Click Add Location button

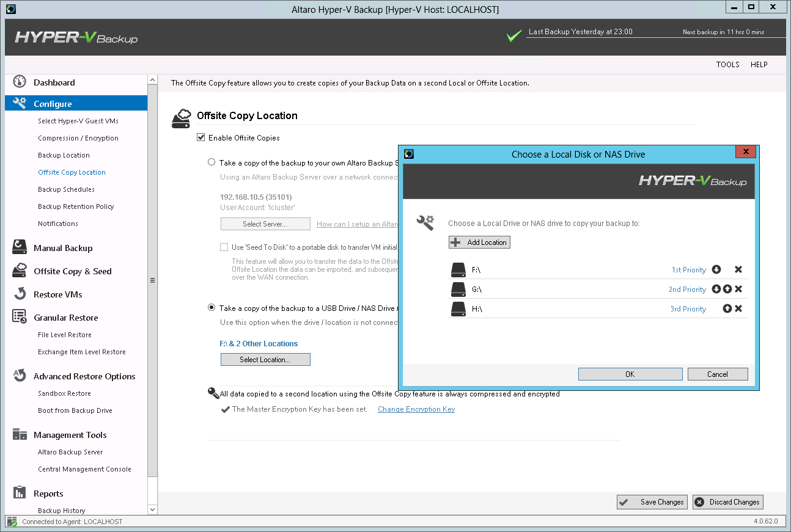(479, 242)
